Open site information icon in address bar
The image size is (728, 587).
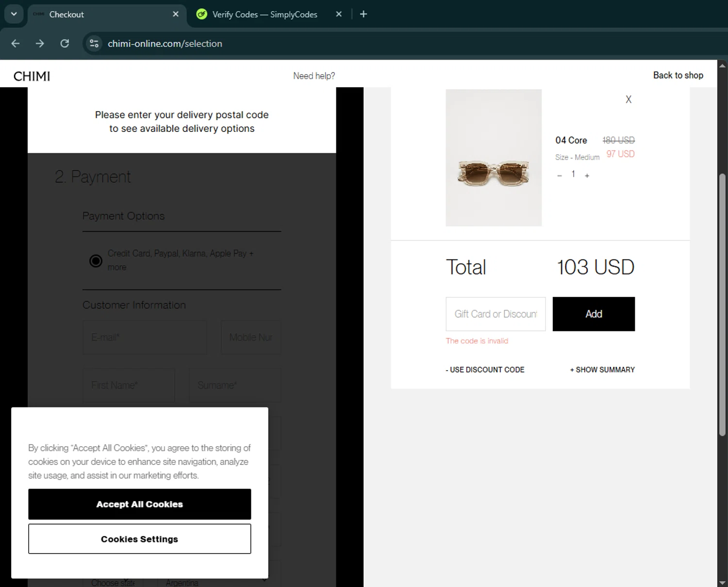pos(94,44)
